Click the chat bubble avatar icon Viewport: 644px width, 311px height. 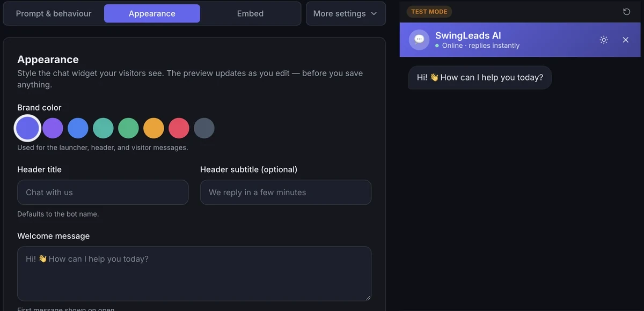419,40
